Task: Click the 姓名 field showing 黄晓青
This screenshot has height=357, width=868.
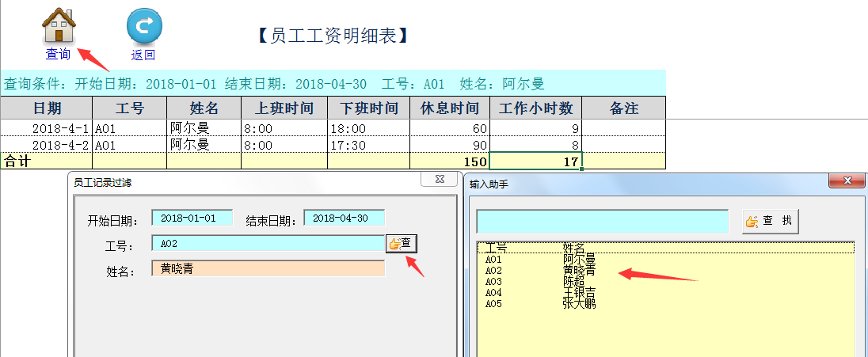Action: [x=268, y=268]
